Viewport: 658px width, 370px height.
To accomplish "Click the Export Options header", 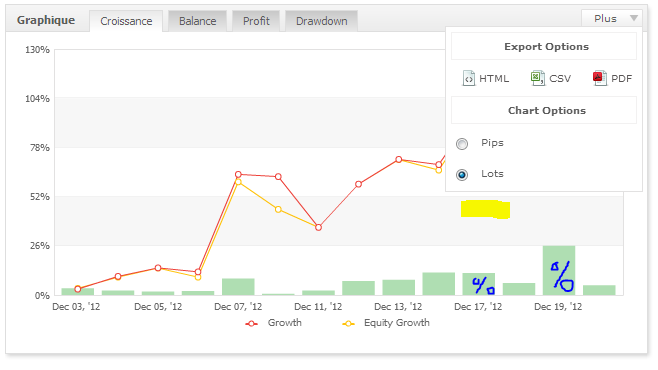I will pos(544,47).
